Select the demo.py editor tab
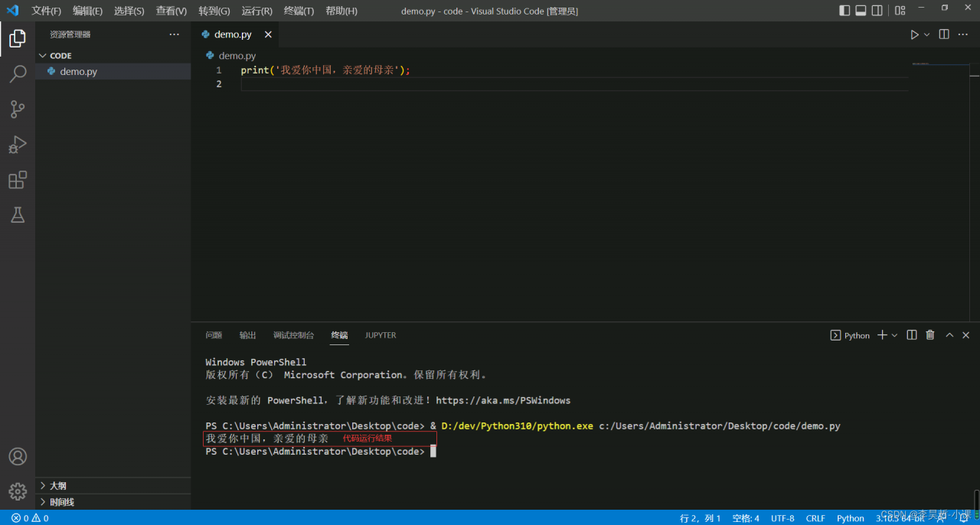The image size is (980, 525). [235, 34]
